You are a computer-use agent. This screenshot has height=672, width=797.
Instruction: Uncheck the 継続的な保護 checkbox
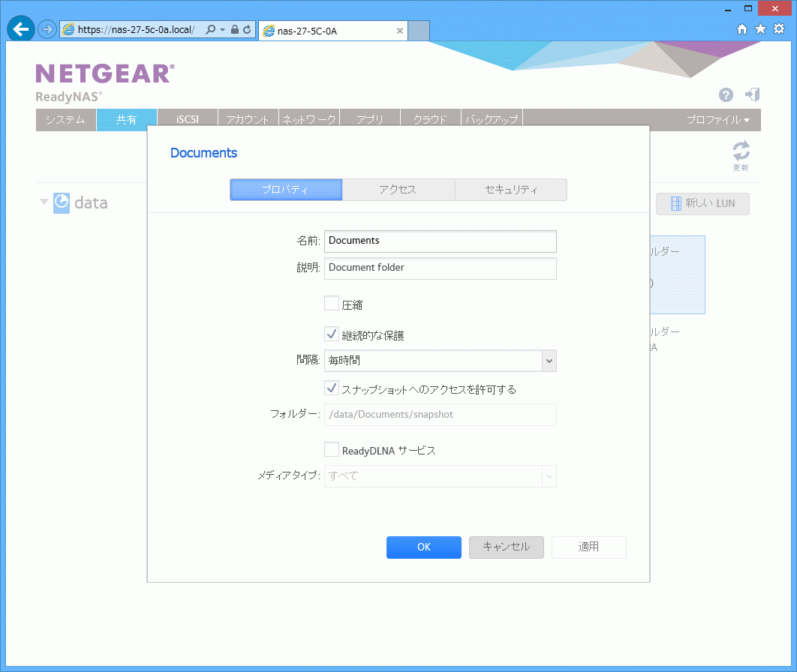[332, 334]
